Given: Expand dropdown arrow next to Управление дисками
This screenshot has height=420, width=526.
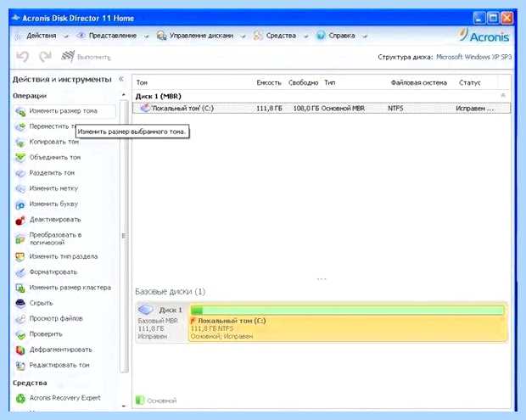Looking at the screenshot, I should pyautogui.click(x=243, y=36).
